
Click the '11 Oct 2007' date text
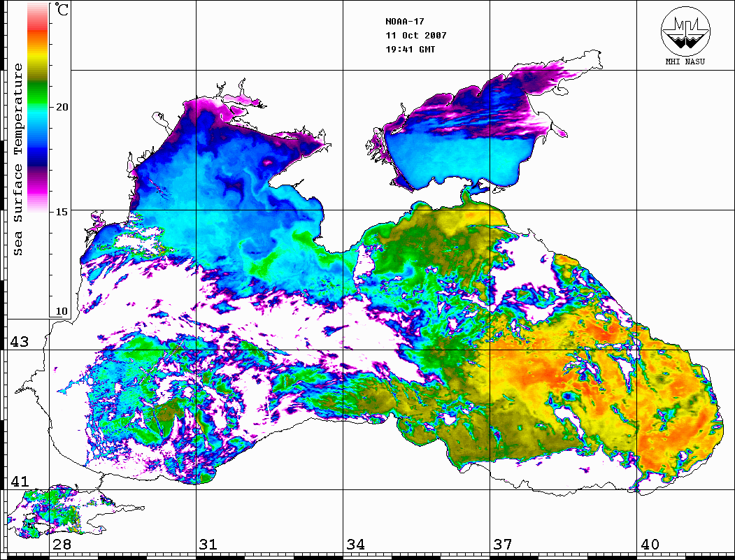[416, 36]
